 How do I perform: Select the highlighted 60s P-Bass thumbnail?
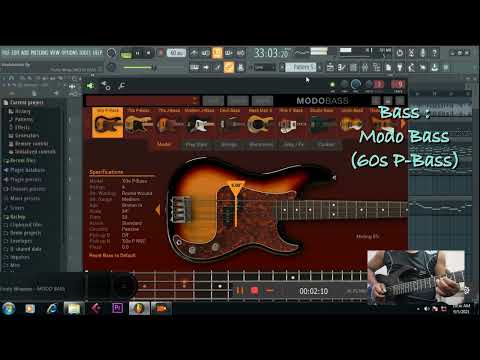[x=107, y=123]
